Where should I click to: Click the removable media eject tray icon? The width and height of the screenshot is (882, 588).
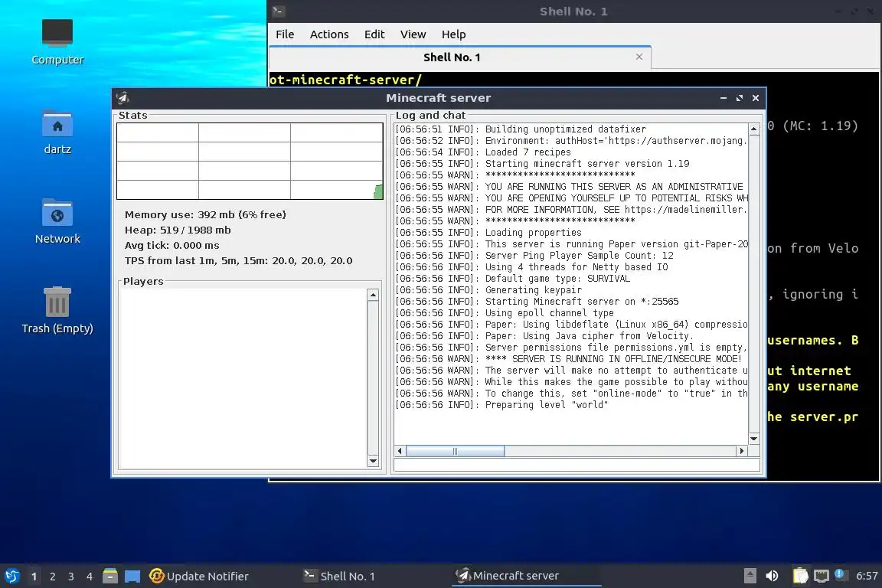coord(750,575)
